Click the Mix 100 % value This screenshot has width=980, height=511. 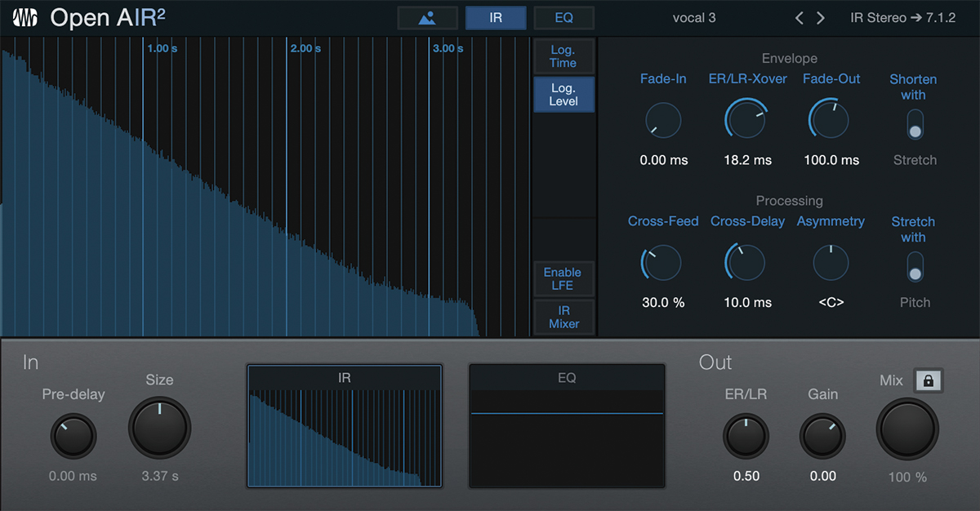(907, 477)
